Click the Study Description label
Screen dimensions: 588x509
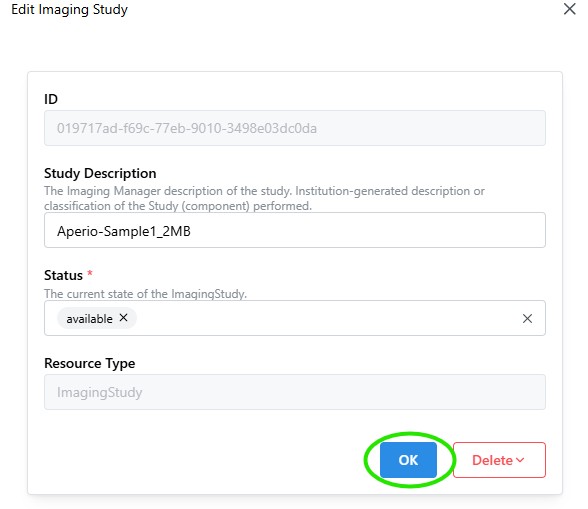pyautogui.click(x=100, y=173)
